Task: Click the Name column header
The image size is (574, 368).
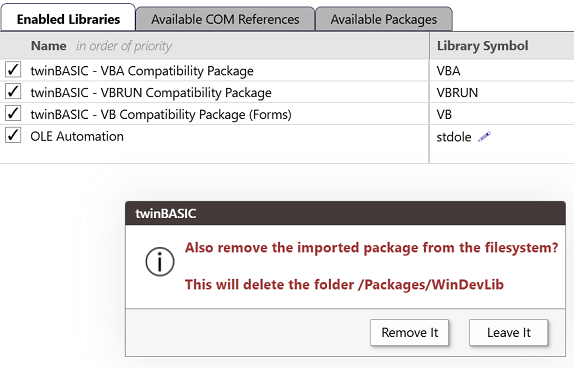Action: [x=49, y=46]
